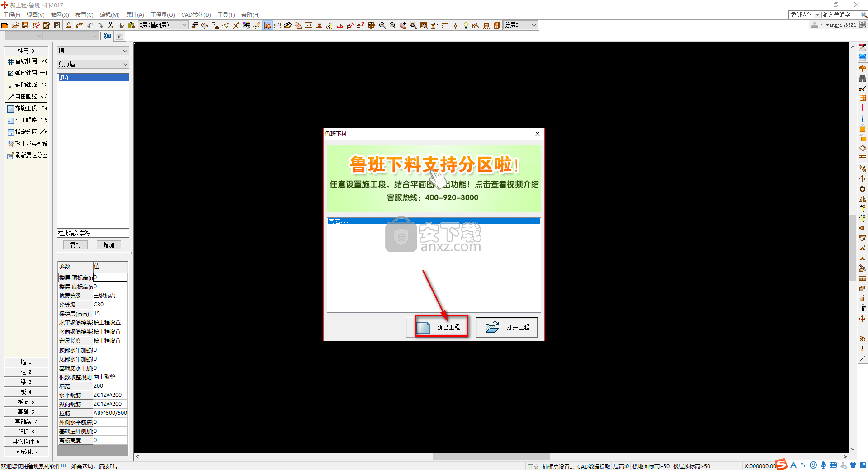Click the 增加 button
This screenshot has height=470, width=868.
pyautogui.click(x=109, y=245)
